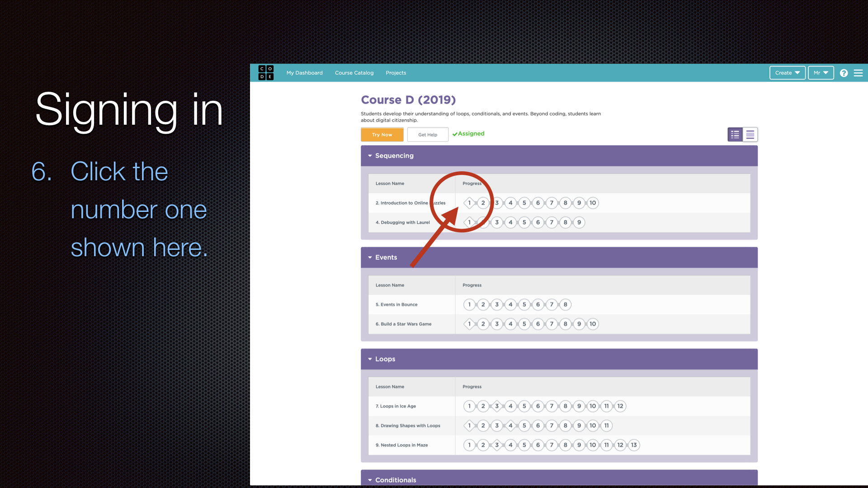Open lesson 7. Loops in Ice Age

point(396,406)
